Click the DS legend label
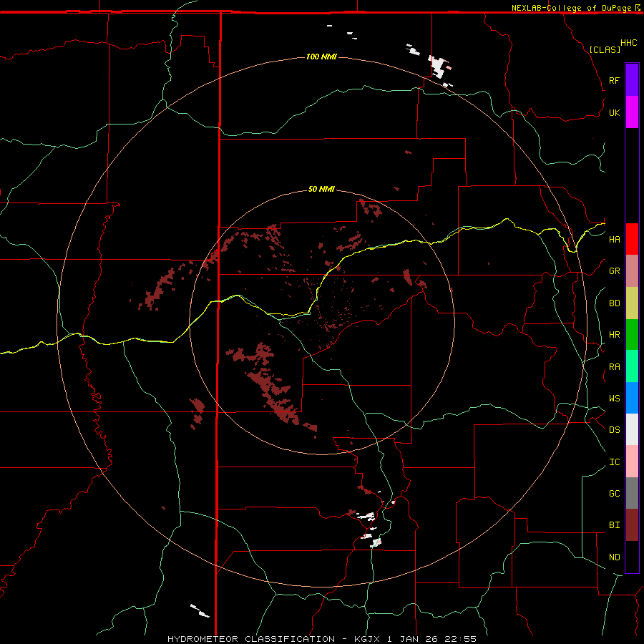Screen dimensions: 644x644 tap(614, 429)
